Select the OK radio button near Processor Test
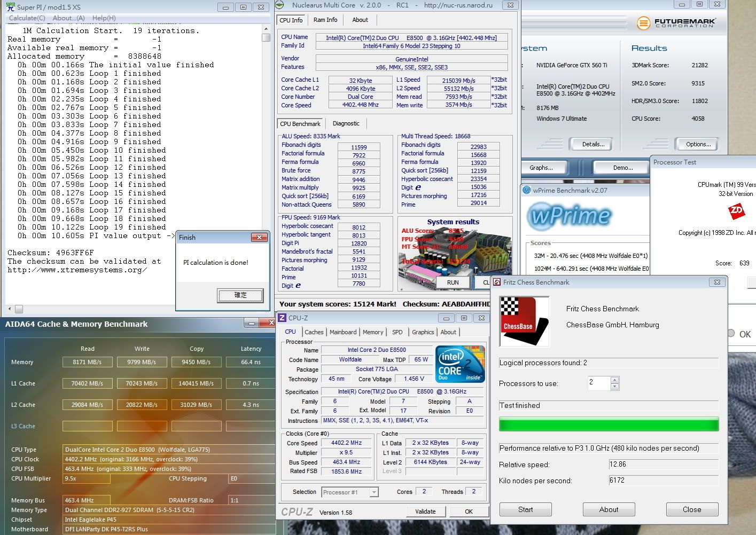This screenshot has height=535, width=756. [731, 333]
